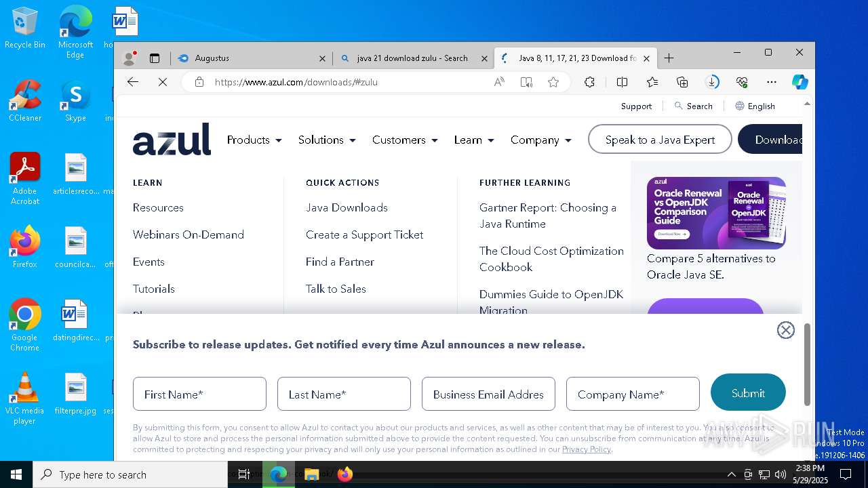Open volume control in system tray
The width and height of the screenshot is (868, 488).
(x=781, y=474)
